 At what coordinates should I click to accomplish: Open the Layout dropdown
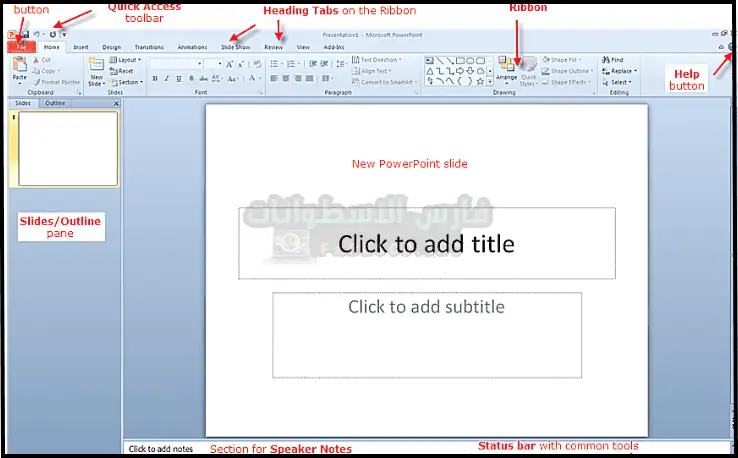125,60
